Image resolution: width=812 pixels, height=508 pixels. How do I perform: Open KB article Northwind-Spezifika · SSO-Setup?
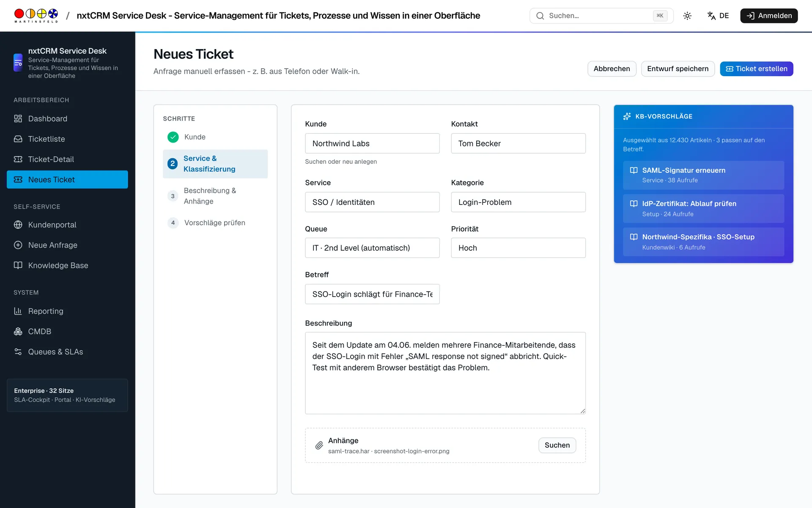tap(703, 242)
